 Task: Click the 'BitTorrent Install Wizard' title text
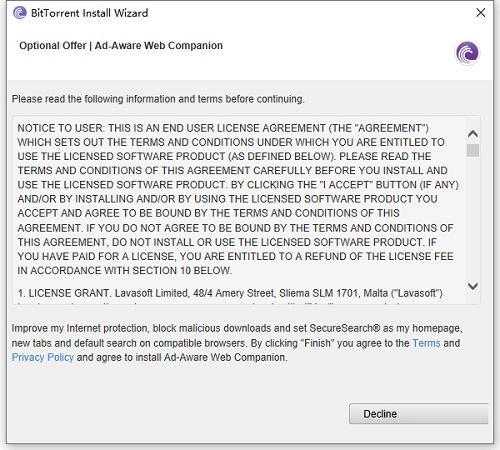89,13
